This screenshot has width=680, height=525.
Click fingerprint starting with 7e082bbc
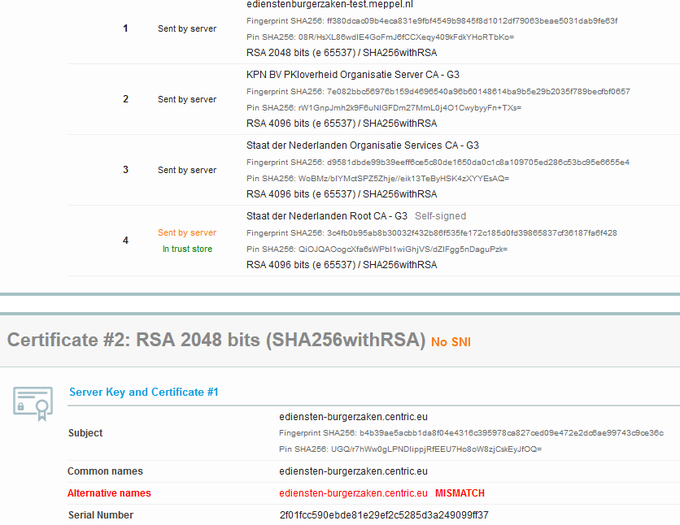pyautogui.click(x=438, y=91)
